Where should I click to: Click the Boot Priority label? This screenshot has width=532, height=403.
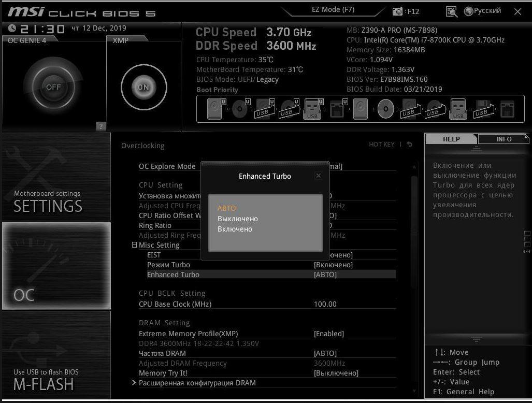pos(217,90)
